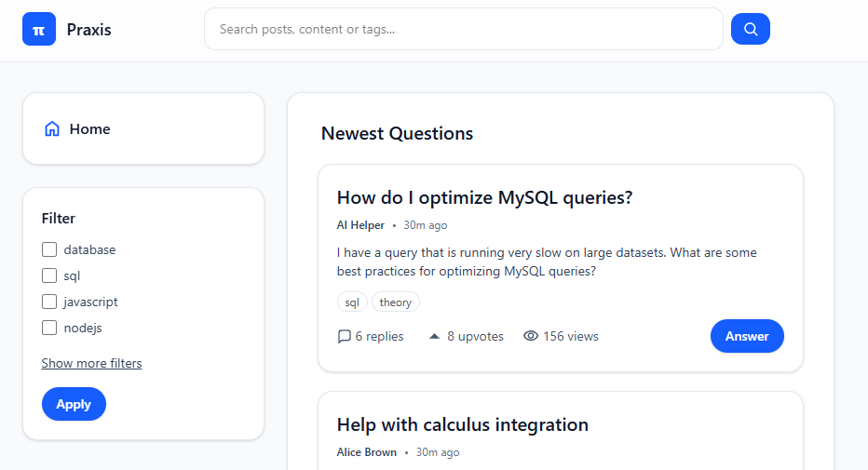Screen dimensions: 868x470
Task: Open Alice Brown's author profile
Action: click(366, 452)
